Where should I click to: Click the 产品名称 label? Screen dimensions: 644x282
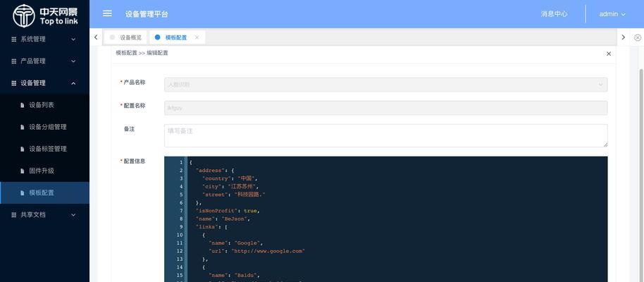[x=135, y=82]
